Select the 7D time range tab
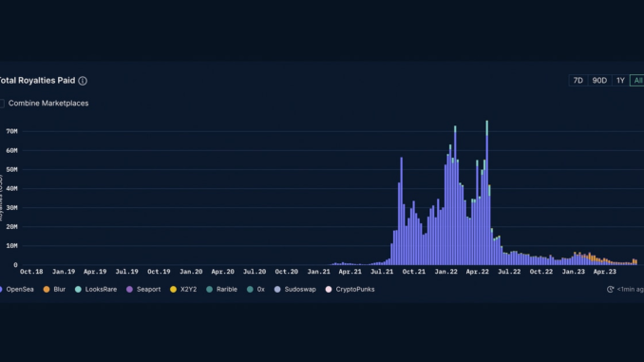 [x=578, y=81]
